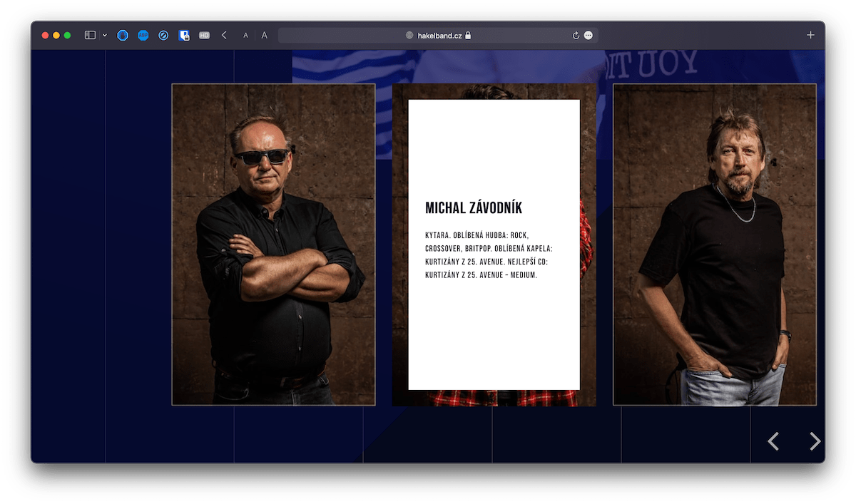Viewport: 856px width, 504px height.
Task: Click the padlock icon beside URL
Action: pos(468,35)
